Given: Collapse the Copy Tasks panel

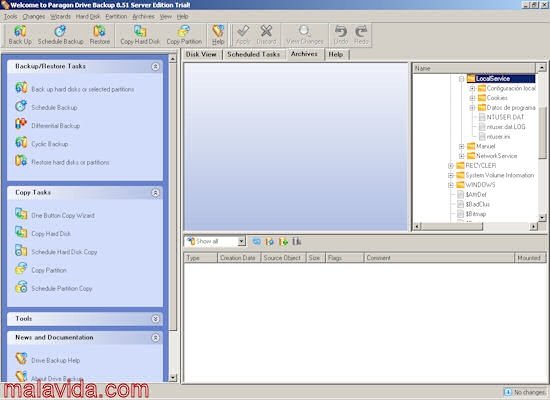Looking at the screenshot, I should coord(155,193).
